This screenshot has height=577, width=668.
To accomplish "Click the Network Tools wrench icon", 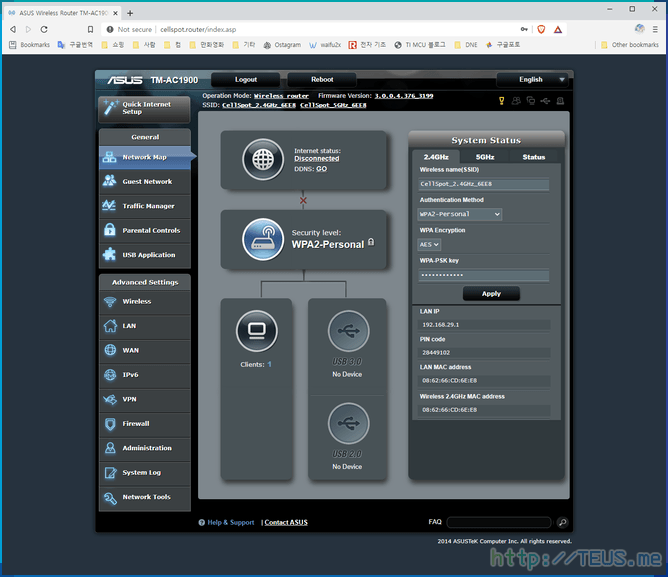I will click(110, 498).
